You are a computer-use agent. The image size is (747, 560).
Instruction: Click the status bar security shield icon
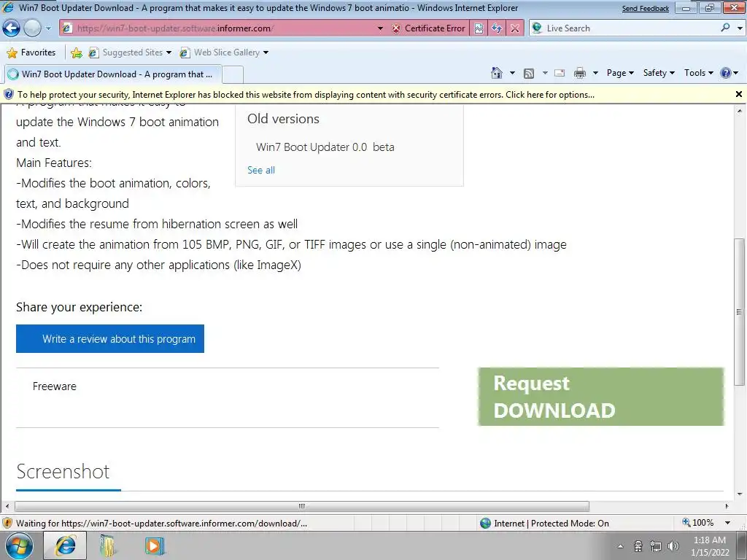7,523
